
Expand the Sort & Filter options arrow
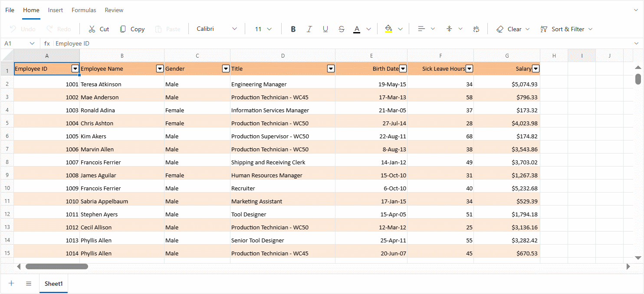coord(590,29)
